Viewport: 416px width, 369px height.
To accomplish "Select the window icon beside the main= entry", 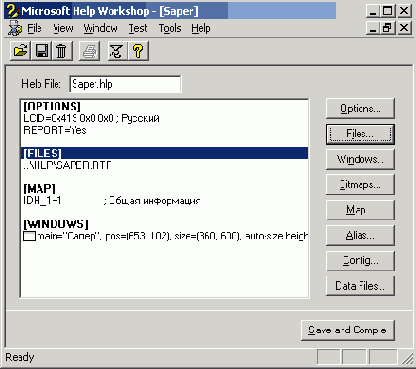I will pyautogui.click(x=29, y=236).
